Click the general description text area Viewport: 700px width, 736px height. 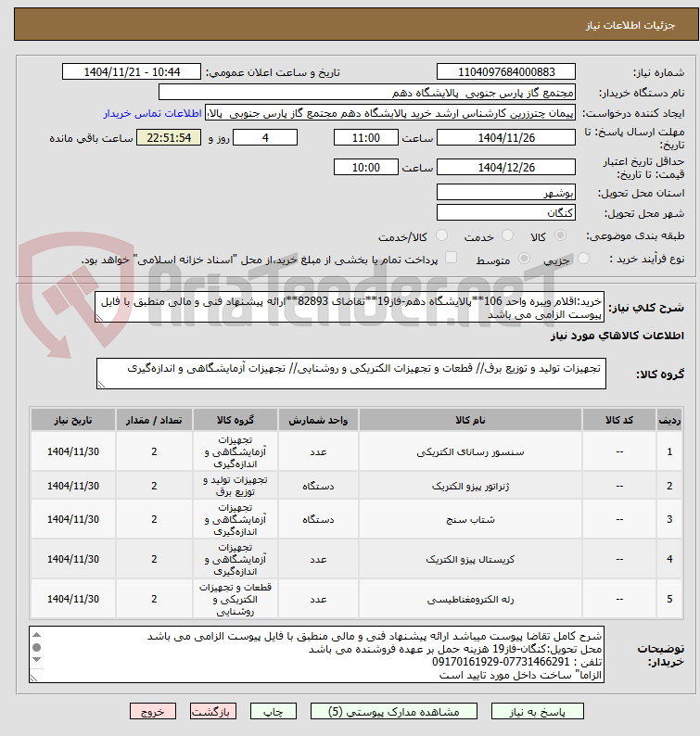350,307
